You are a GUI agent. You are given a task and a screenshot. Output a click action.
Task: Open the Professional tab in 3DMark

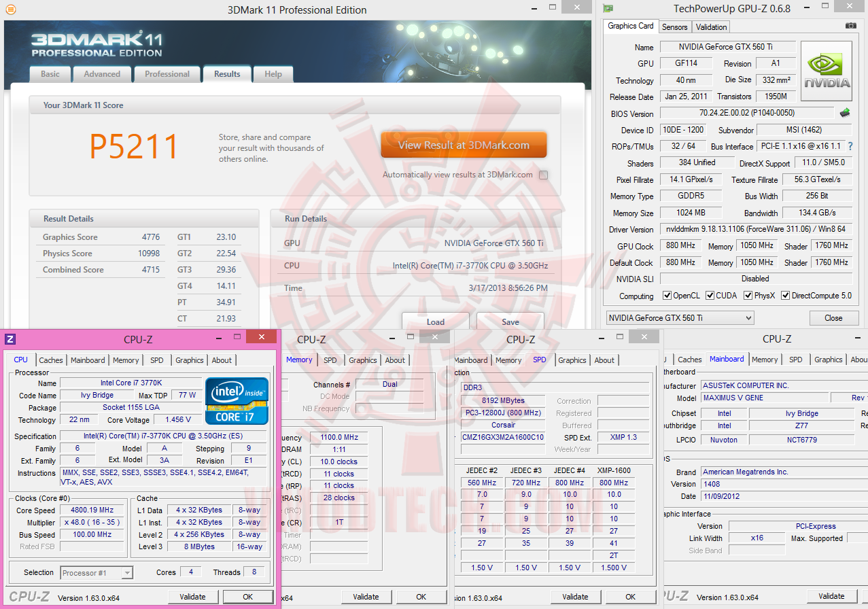pos(167,74)
